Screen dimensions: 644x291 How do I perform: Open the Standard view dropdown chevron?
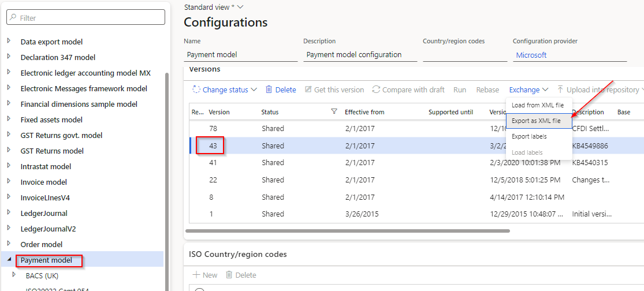pyautogui.click(x=241, y=7)
